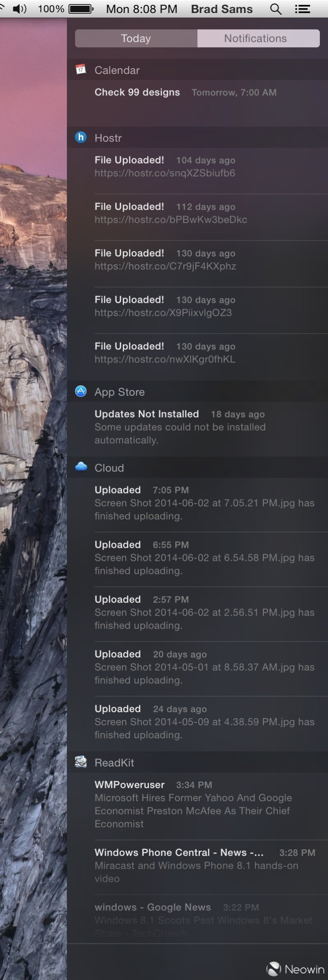Open hostr.co/snqXZSbiufb6 upload link
The width and height of the screenshot is (328, 980).
[x=165, y=173]
